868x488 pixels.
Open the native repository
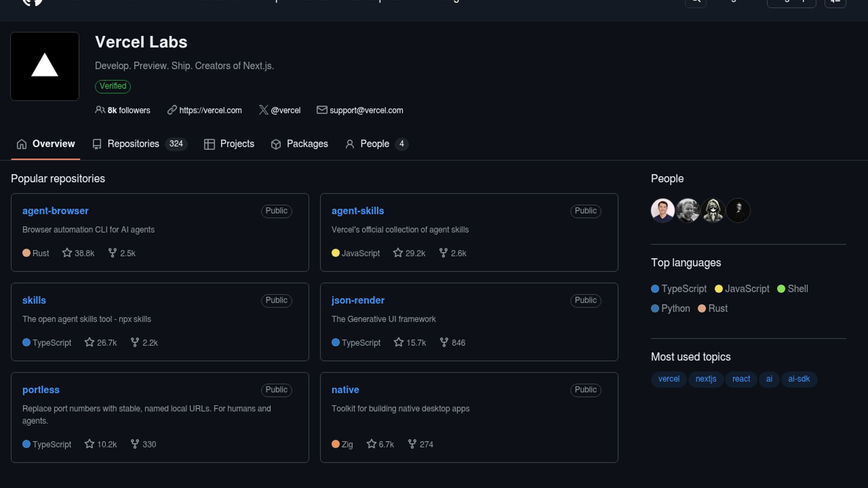coord(345,390)
